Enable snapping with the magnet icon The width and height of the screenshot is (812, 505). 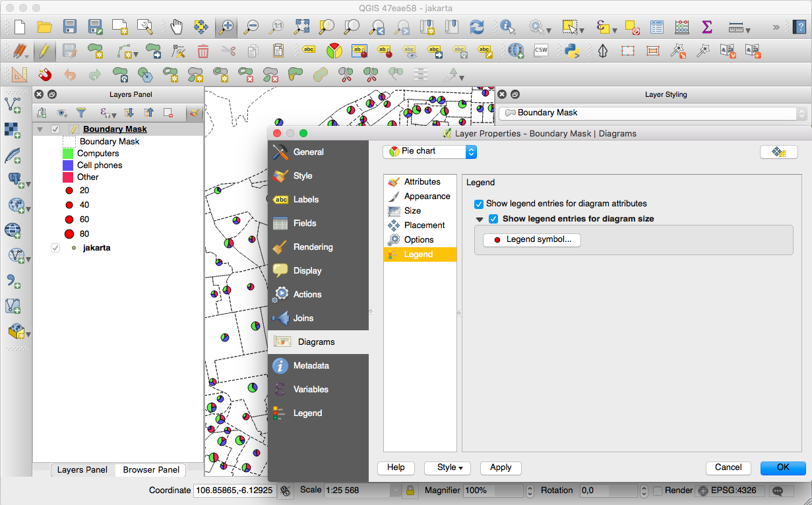(44, 74)
